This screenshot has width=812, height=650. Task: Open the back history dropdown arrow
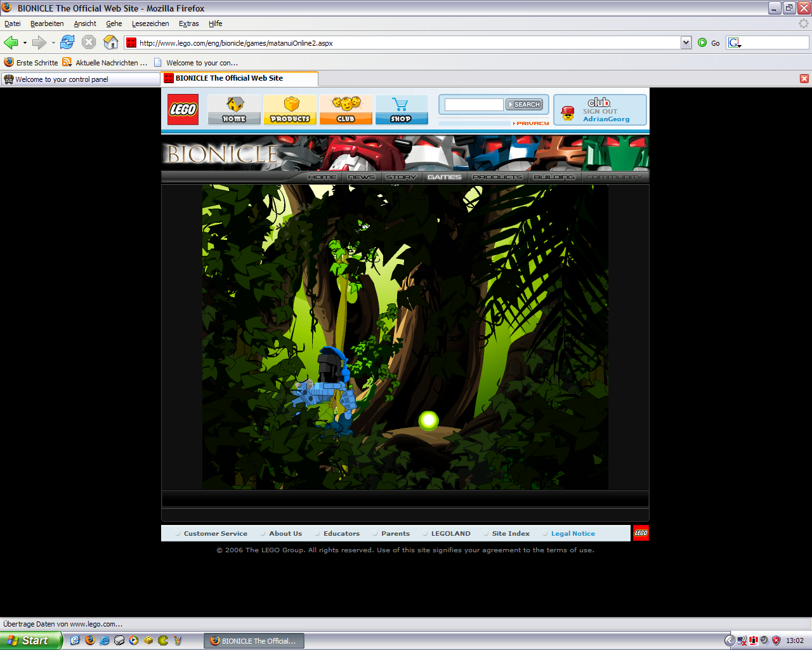tap(25, 43)
